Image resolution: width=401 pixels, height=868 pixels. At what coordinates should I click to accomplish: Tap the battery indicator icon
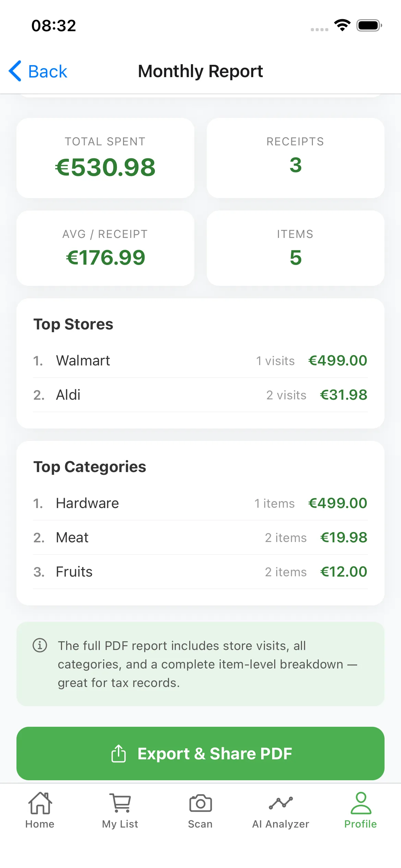click(369, 25)
